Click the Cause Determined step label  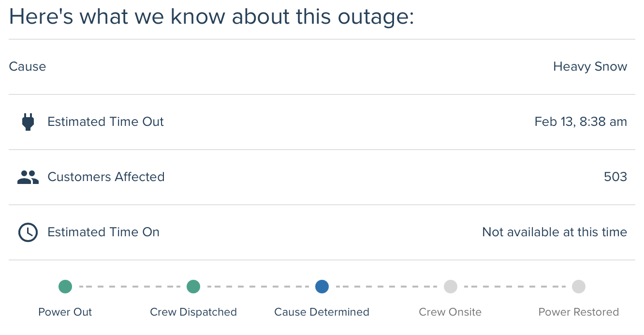tap(322, 312)
